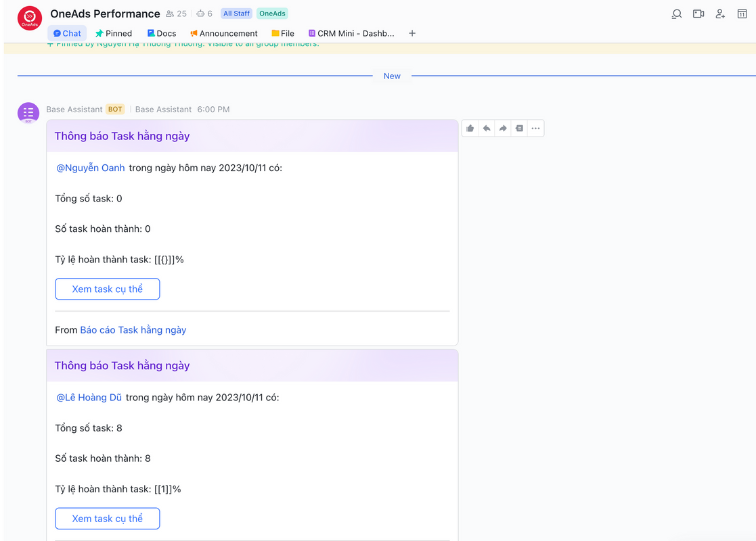Click the OneAds tag
756x541 pixels.
pos(272,14)
